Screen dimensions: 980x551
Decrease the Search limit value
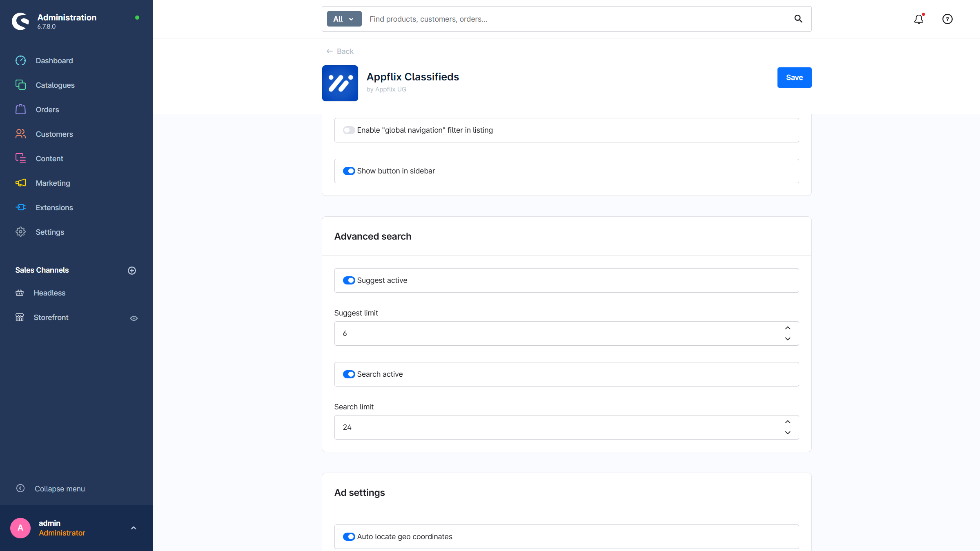click(x=788, y=433)
